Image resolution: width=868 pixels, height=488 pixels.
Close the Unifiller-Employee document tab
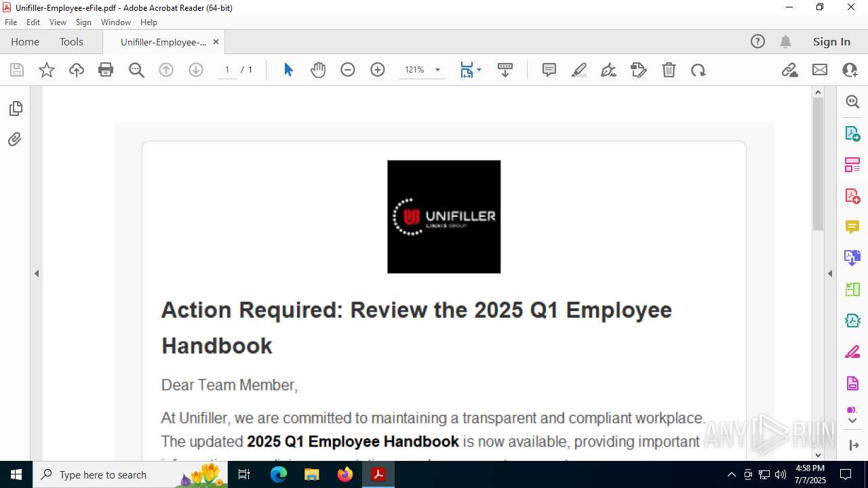point(216,42)
